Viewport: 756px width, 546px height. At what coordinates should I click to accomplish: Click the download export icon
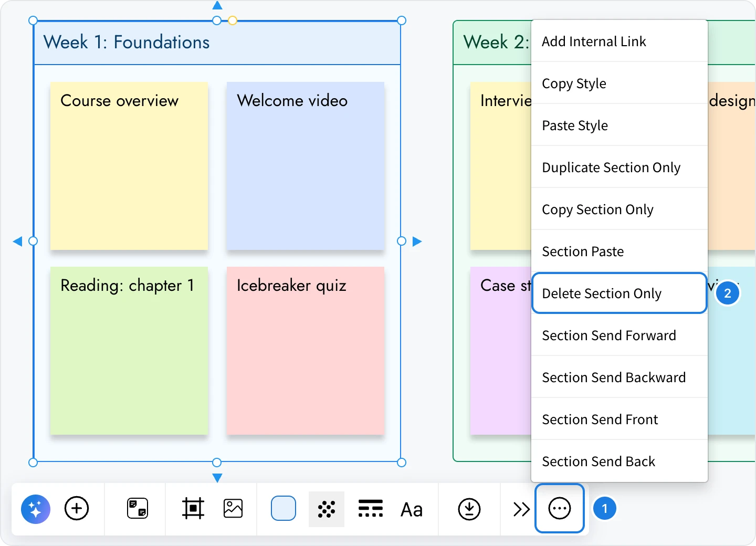tap(469, 509)
